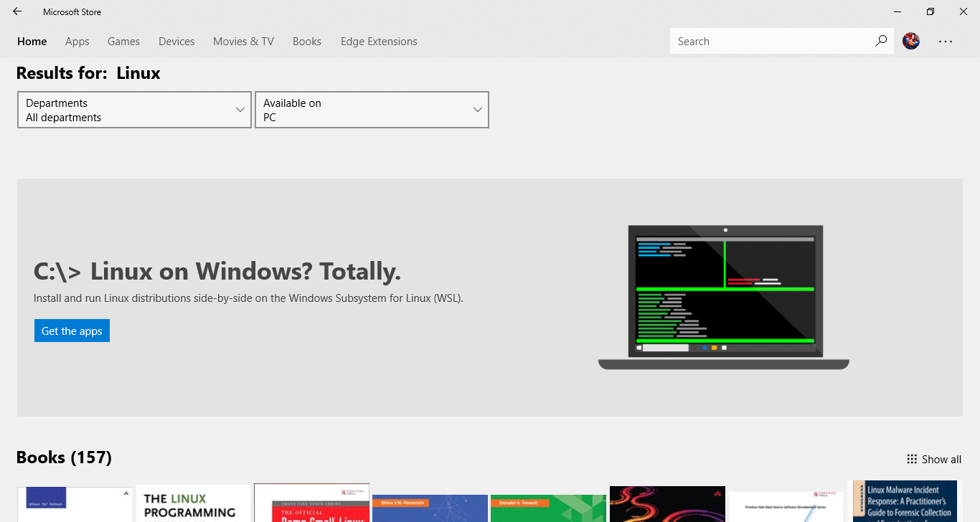Expand the Departments dropdown

[x=134, y=110]
